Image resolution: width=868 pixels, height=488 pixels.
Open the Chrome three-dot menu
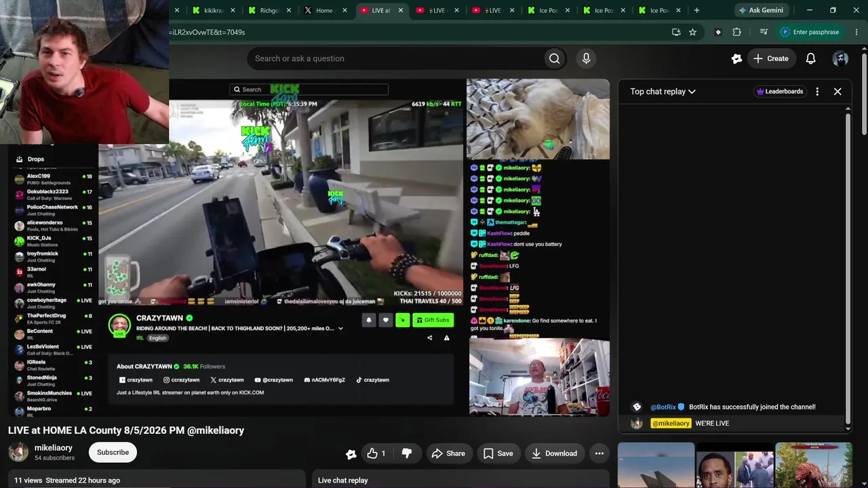tap(857, 32)
